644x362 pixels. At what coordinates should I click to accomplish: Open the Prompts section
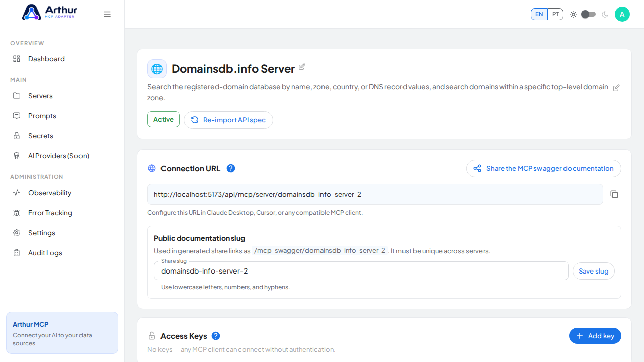tap(62, 116)
